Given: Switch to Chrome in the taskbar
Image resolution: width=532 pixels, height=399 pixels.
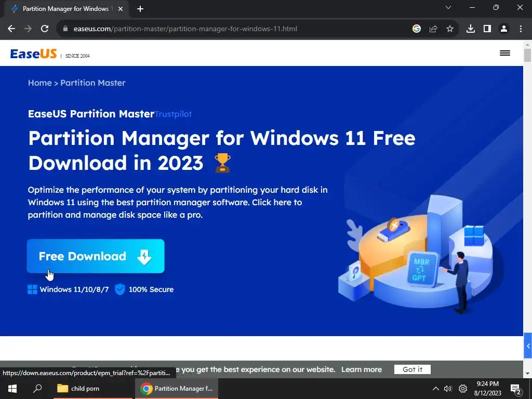Looking at the screenshot, I should point(177,389).
